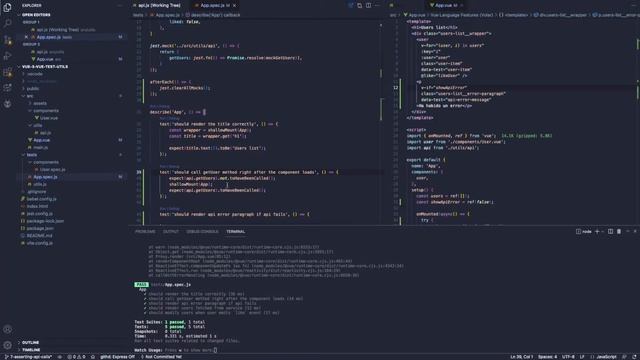
Task: Open User.vue in explorer tree
Action: (x=49, y=118)
